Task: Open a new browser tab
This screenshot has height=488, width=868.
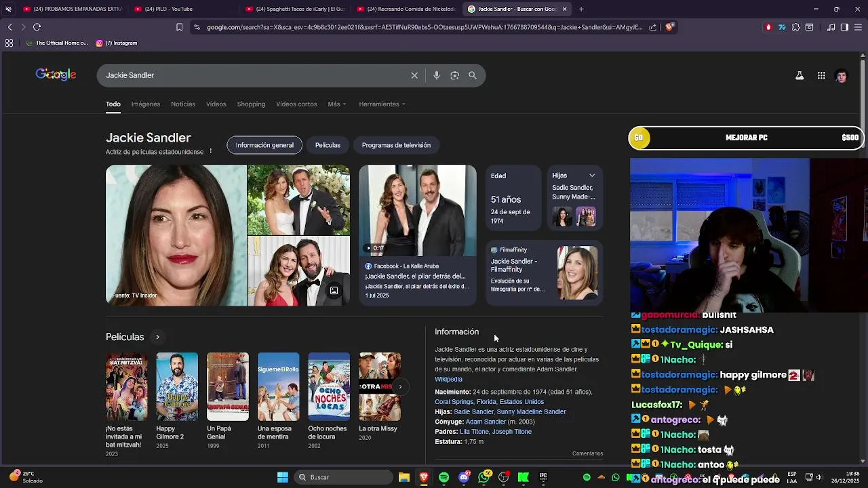Action: 581,9
